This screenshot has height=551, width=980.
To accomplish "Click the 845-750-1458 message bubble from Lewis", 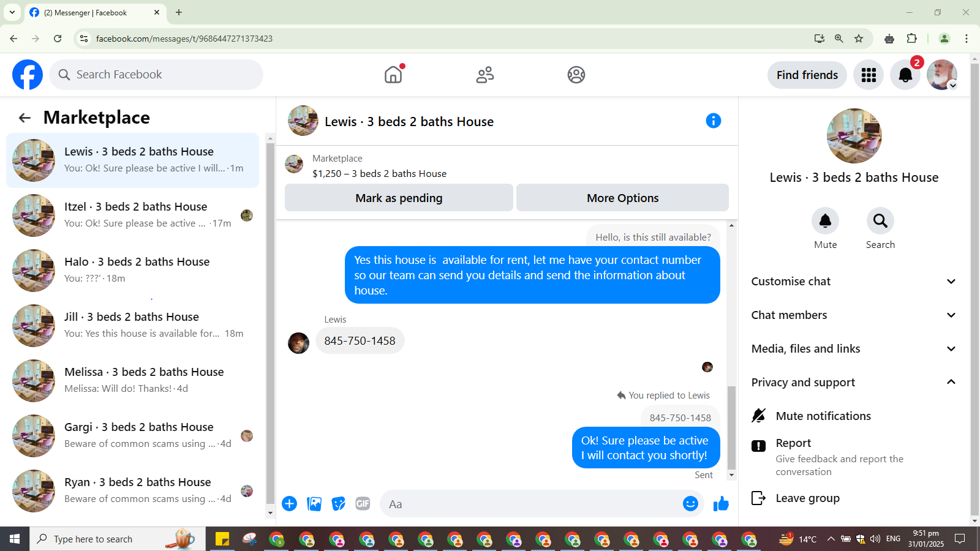I will click(360, 340).
